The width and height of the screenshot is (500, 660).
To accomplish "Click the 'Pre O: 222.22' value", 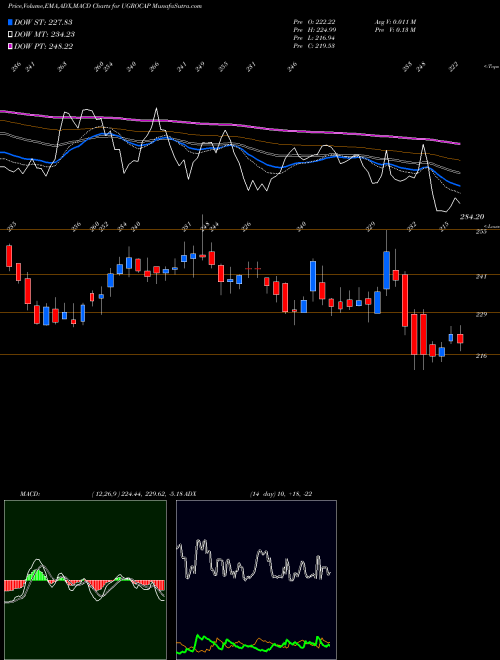I will tap(314, 22).
